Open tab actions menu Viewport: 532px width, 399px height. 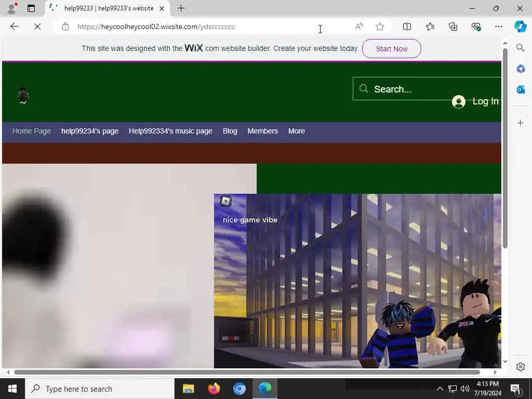point(31,8)
